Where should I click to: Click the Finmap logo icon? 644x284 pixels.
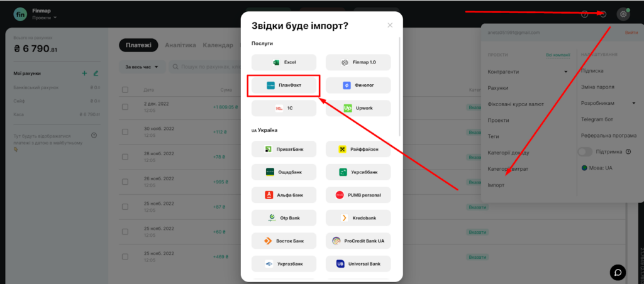tap(20, 14)
